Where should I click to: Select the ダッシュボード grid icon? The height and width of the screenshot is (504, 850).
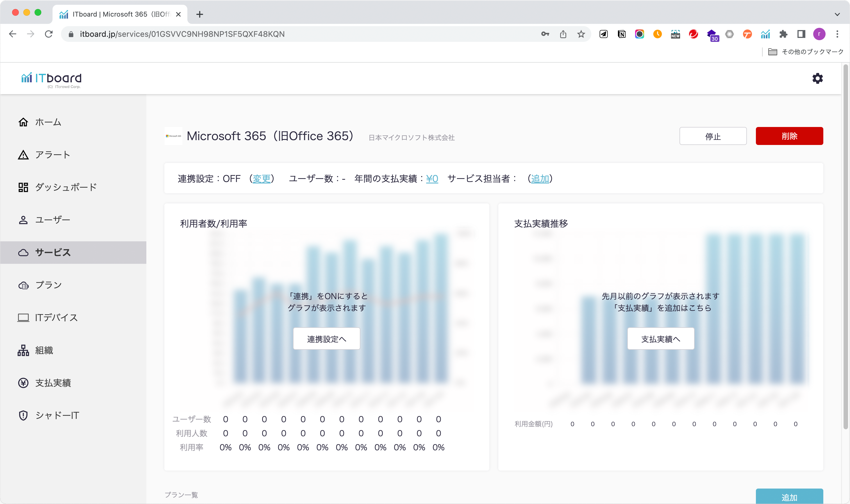click(23, 187)
